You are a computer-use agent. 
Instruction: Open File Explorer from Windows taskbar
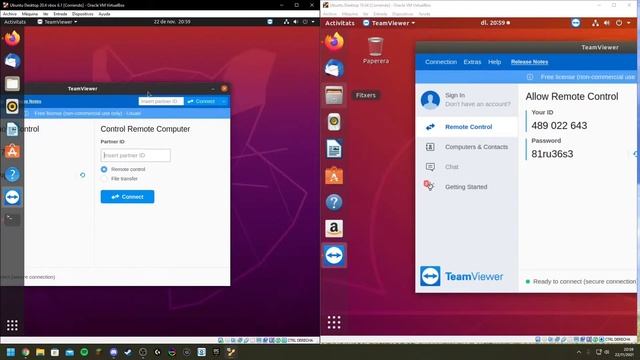[x=40, y=352]
